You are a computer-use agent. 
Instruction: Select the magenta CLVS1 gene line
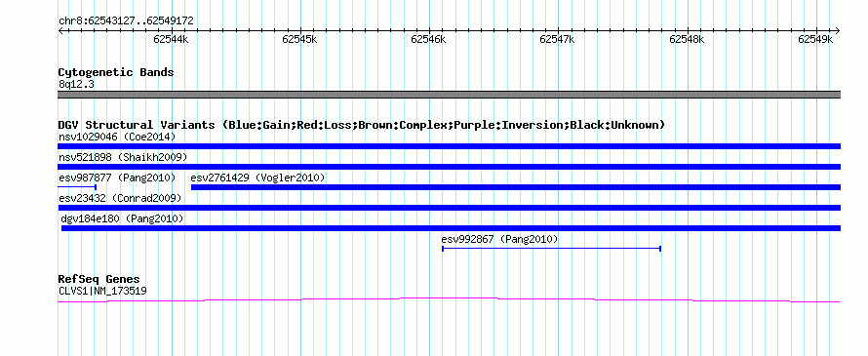click(449, 299)
